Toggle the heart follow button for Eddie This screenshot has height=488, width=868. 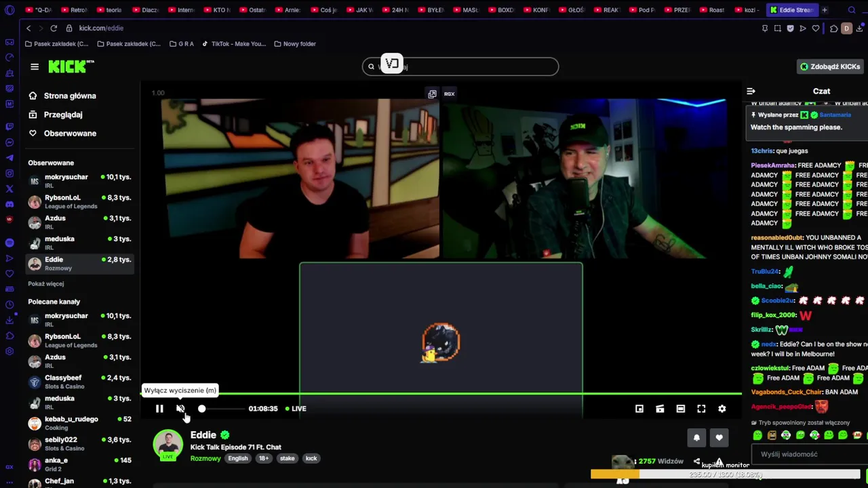click(719, 438)
